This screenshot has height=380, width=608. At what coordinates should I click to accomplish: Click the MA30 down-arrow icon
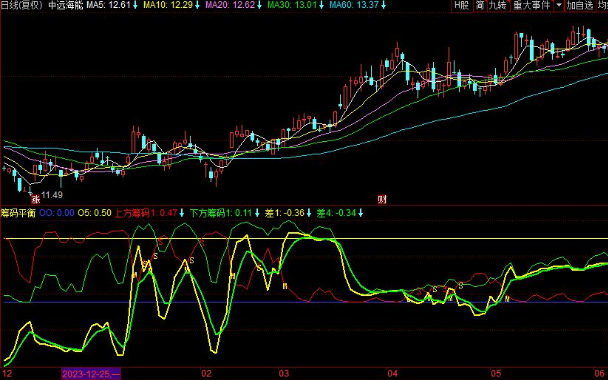(x=321, y=5)
